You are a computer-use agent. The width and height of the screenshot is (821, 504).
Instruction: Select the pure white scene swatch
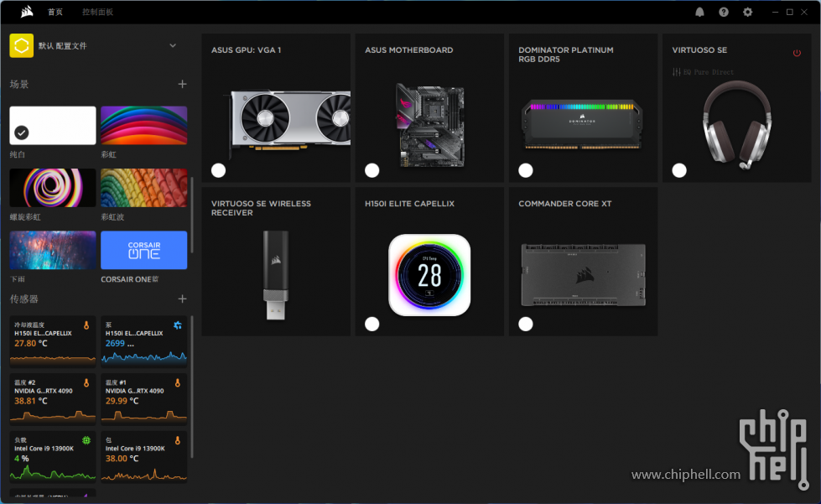pos(52,126)
